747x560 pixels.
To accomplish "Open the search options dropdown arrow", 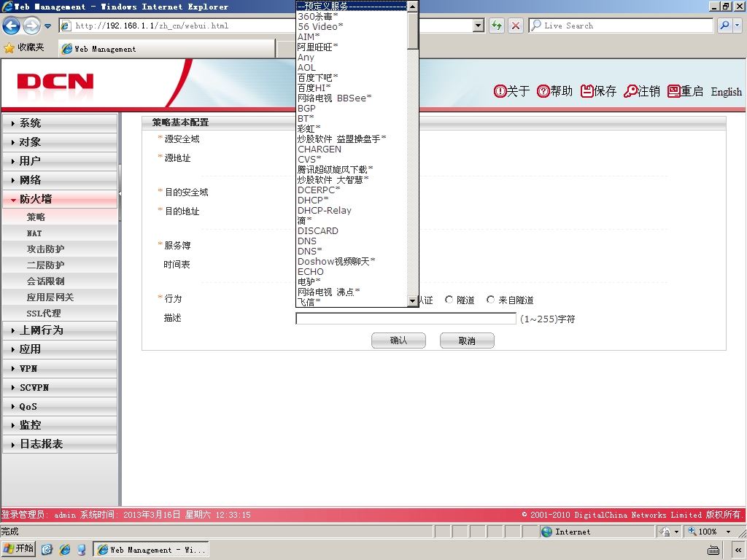I will (x=738, y=26).
